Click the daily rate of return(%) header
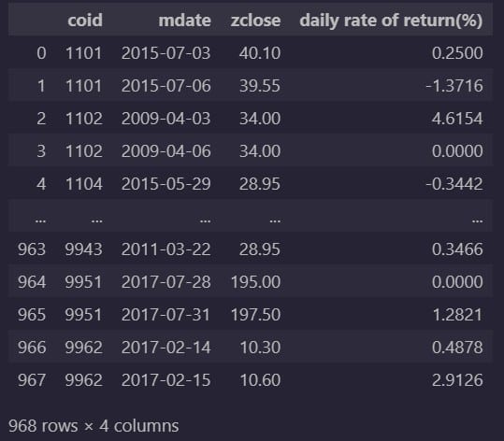This screenshot has width=504, height=441. pyautogui.click(x=391, y=21)
